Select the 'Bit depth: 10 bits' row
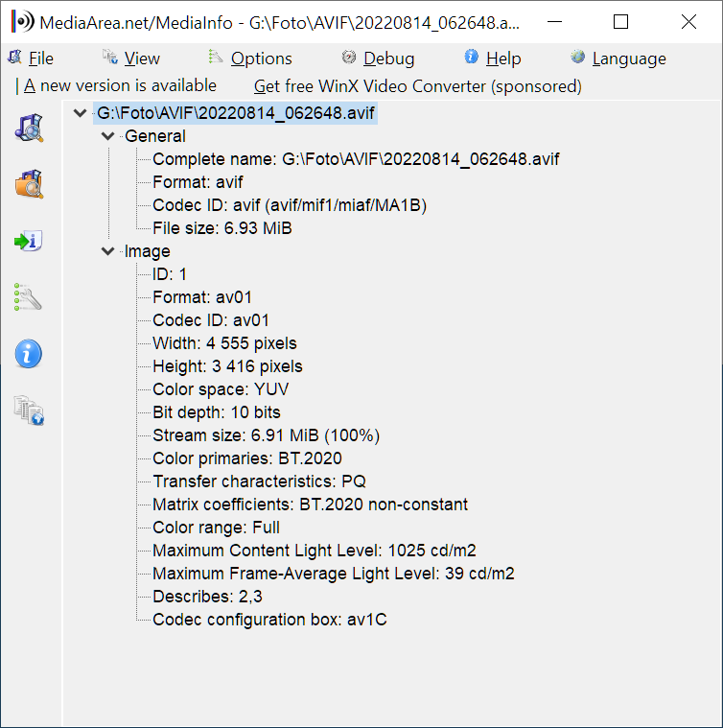Screen dimensions: 723x728 click(216, 412)
